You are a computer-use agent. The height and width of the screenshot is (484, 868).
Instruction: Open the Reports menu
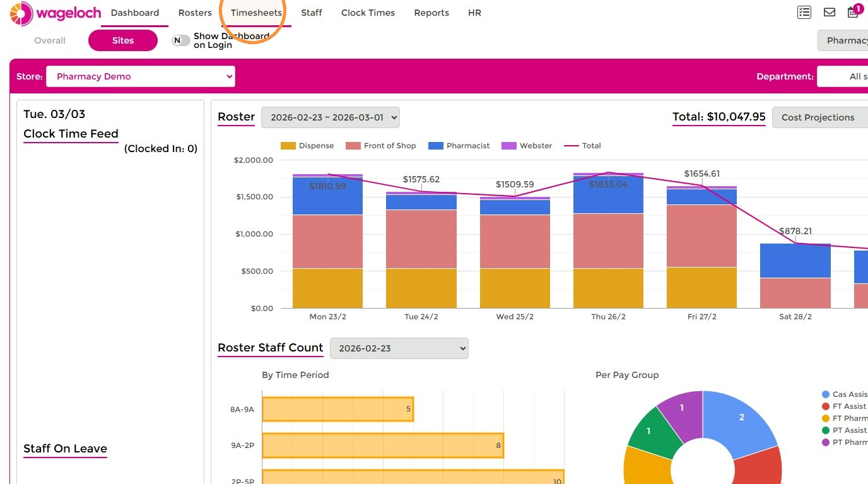(431, 13)
